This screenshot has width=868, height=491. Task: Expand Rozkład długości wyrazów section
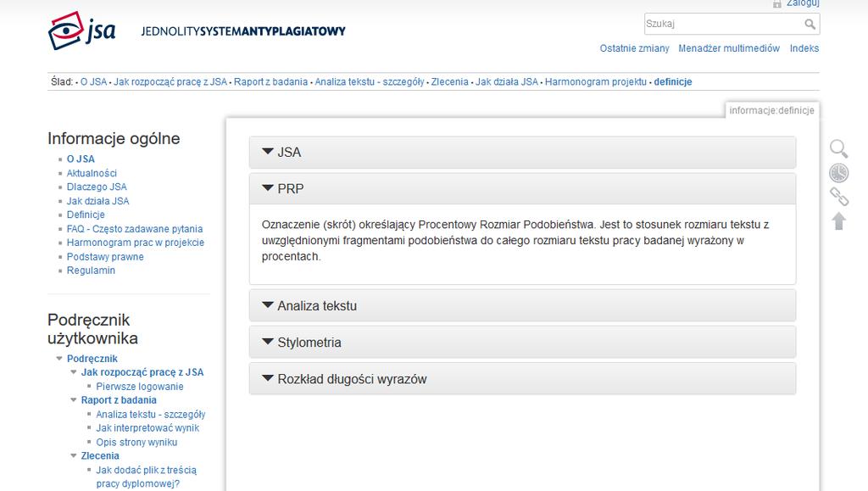point(522,378)
